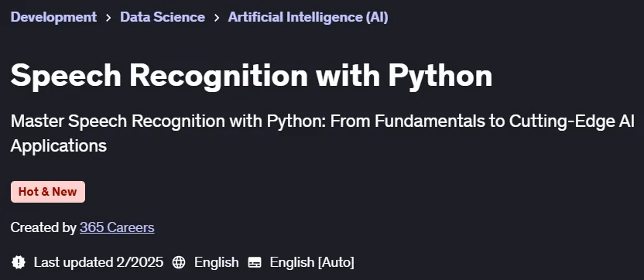
Task: Click the 2/2025 update date
Action: [x=139, y=262]
